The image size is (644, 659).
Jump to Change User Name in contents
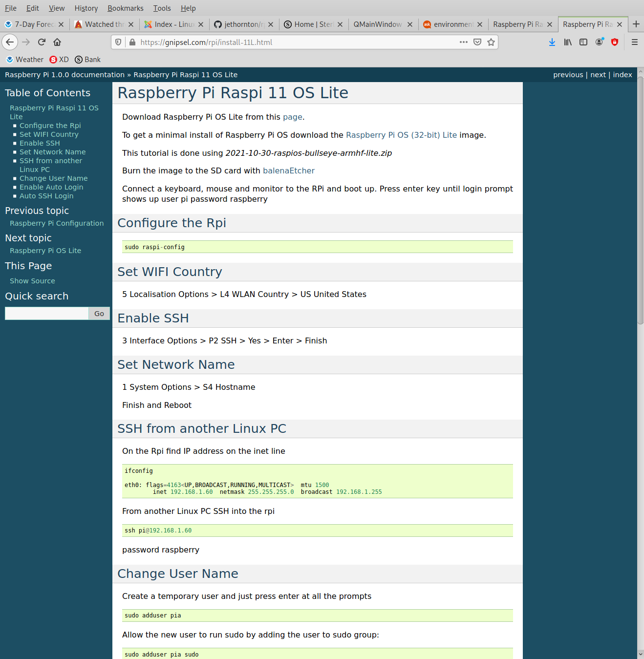pos(54,178)
